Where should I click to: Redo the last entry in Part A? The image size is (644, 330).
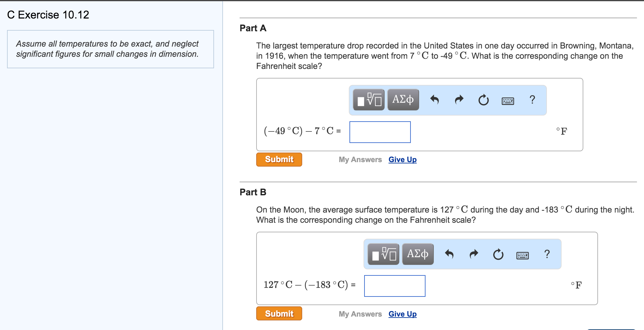click(x=459, y=100)
